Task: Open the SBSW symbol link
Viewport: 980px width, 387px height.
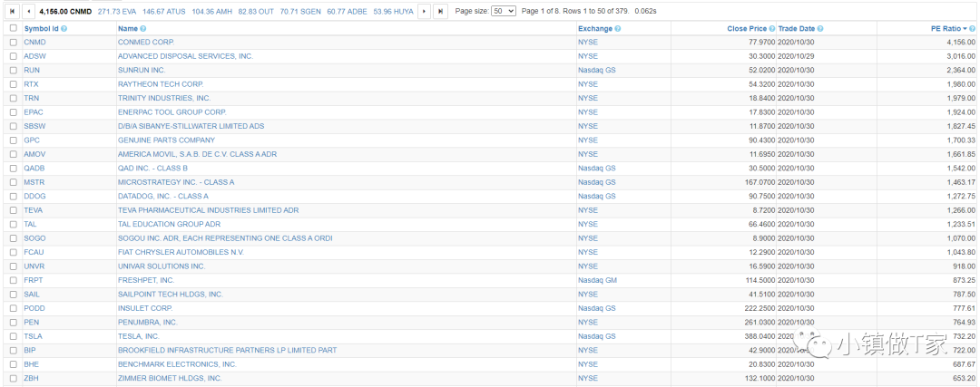Action: coord(35,126)
